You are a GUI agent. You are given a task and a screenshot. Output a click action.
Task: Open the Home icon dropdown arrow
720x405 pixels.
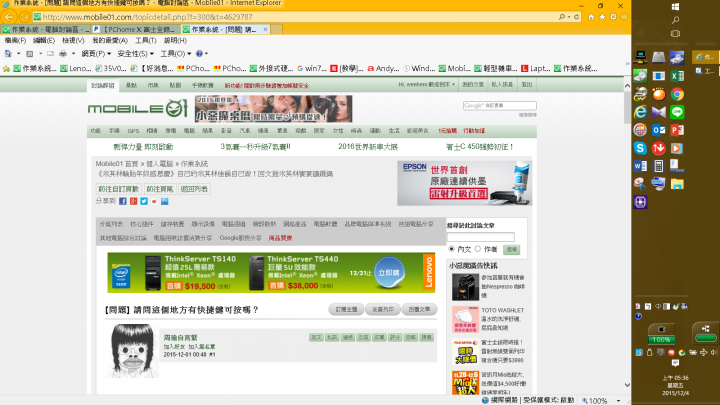pyautogui.click(x=18, y=54)
